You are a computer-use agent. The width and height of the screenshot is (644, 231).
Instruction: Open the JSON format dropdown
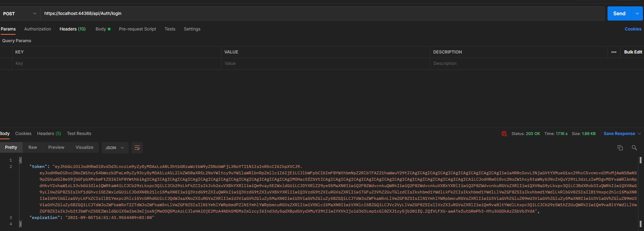click(x=114, y=148)
